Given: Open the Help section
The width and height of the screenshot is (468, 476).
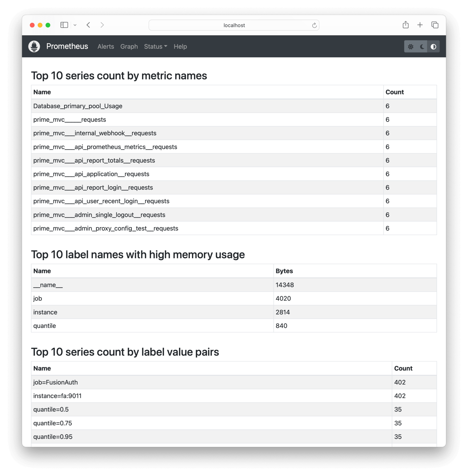Looking at the screenshot, I should point(180,47).
